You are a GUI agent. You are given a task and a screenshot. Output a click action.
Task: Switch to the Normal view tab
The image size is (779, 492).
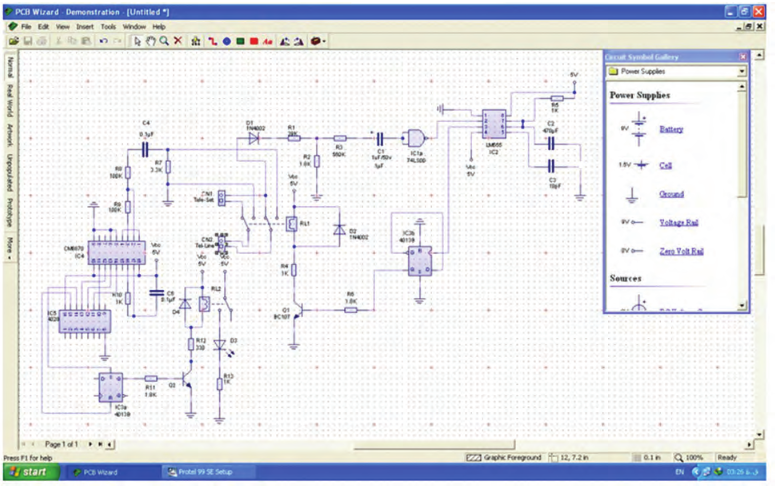coord(10,67)
